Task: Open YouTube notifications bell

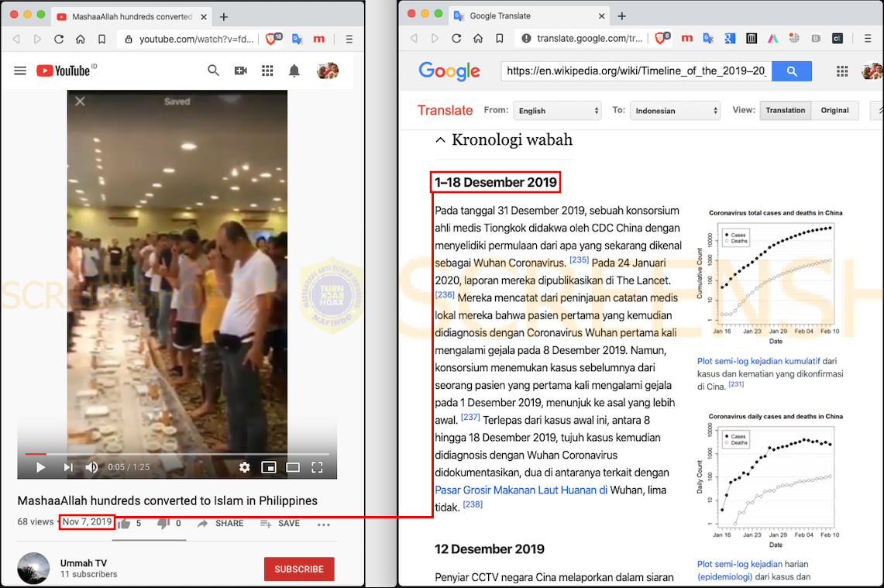Action: point(294,70)
